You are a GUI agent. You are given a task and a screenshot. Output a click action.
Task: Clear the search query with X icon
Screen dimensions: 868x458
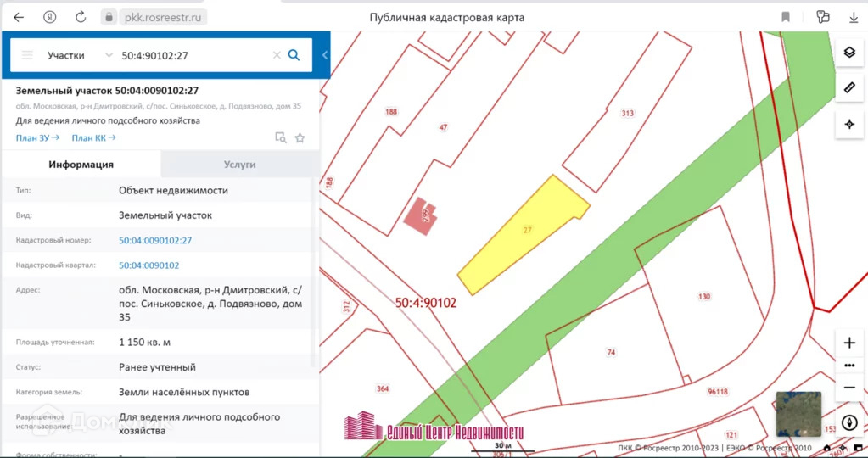[277, 55]
